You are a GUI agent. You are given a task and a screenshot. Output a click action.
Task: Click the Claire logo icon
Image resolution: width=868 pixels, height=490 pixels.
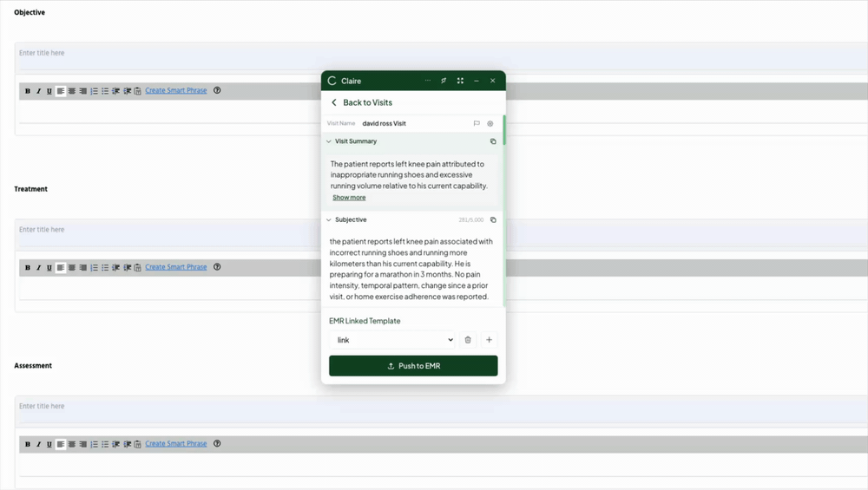click(x=332, y=81)
